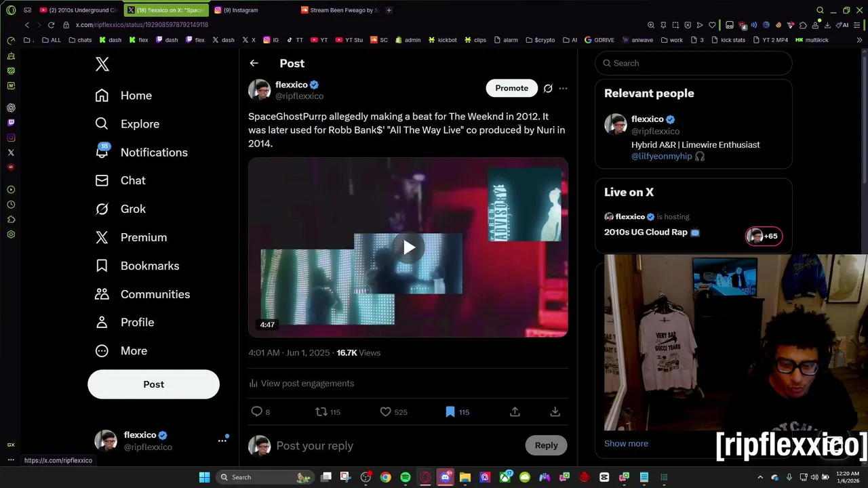The height and width of the screenshot is (488, 868).
Task: Open the post options ellipsis menu
Action: click(x=563, y=88)
